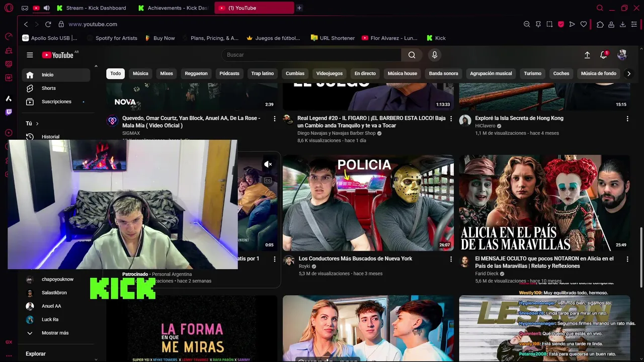
Task: Start voice search with microphone icon
Action: point(435,55)
